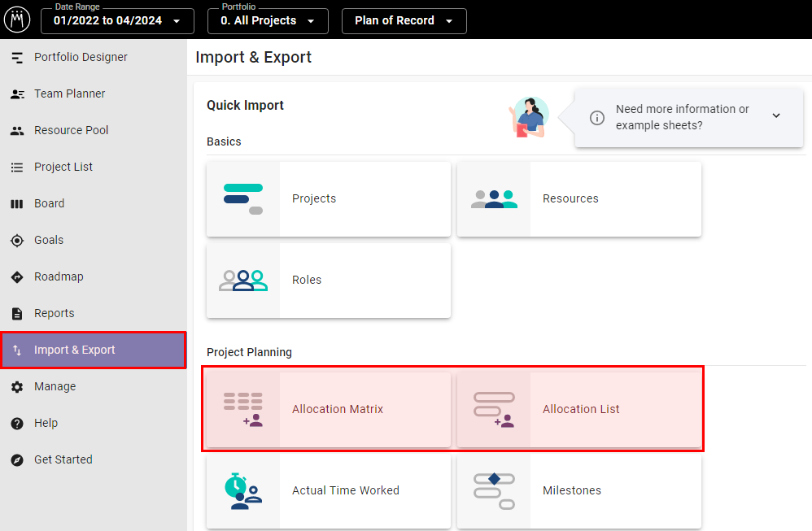Select the Roles import card
Screen dimensions: 812x531
[x=329, y=280]
